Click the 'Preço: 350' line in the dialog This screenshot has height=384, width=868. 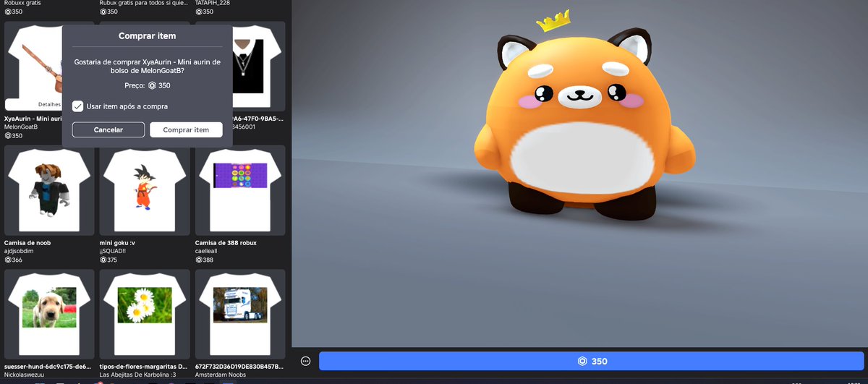click(148, 85)
